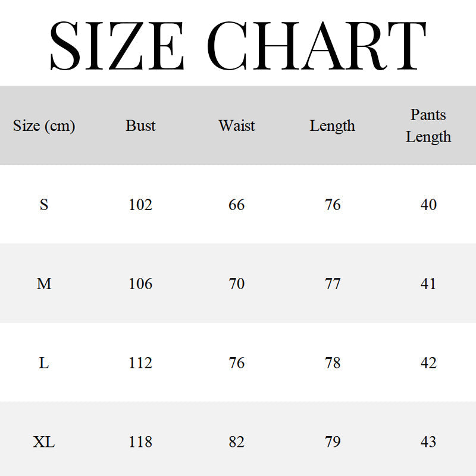This screenshot has width=476, height=476.
Task: Click the L size row label
Action: point(44,363)
